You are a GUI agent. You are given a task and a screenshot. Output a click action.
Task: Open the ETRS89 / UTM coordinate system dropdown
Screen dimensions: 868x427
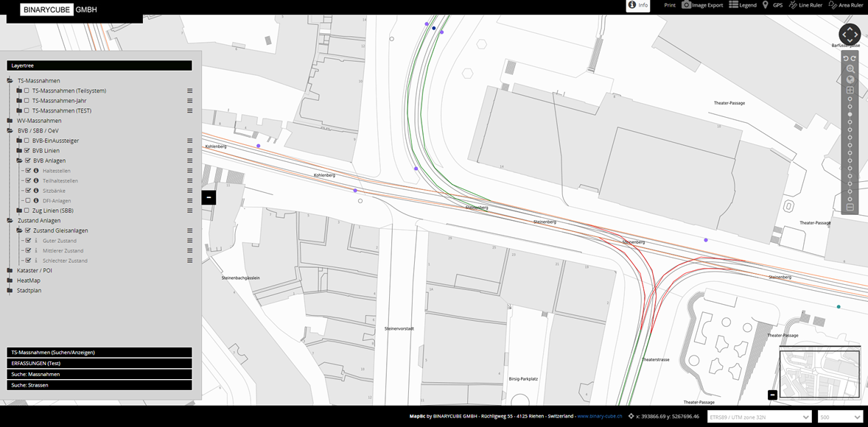pos(758,417)
